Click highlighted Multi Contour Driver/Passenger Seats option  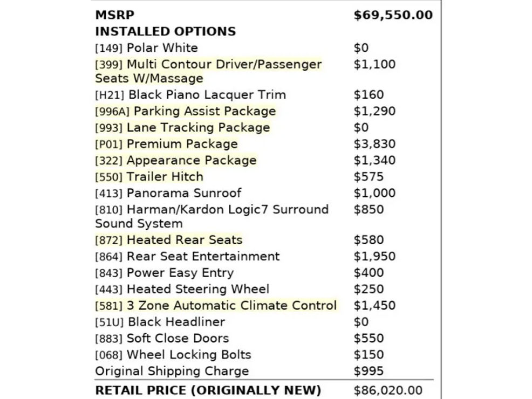click(x=208, y=71)
